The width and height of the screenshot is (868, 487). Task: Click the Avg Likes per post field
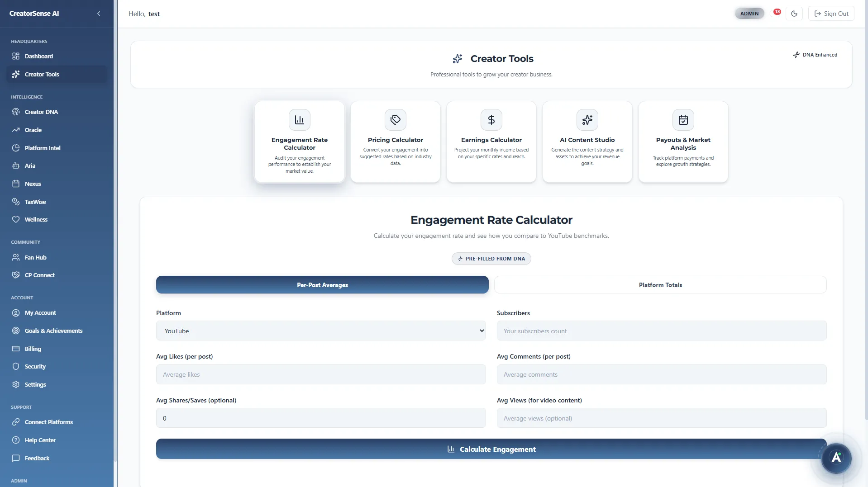[321, 374]
